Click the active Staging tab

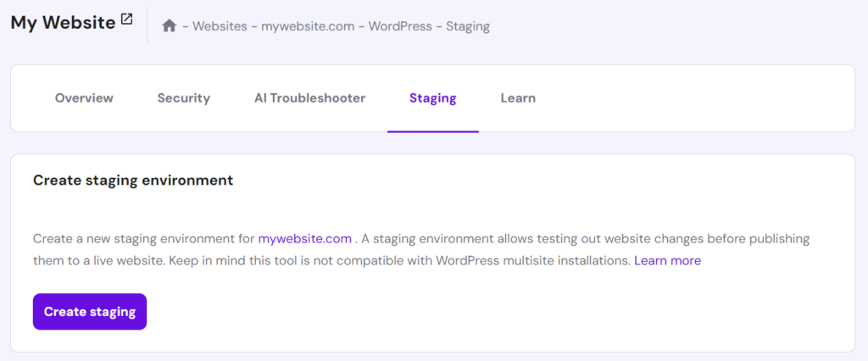432,98
